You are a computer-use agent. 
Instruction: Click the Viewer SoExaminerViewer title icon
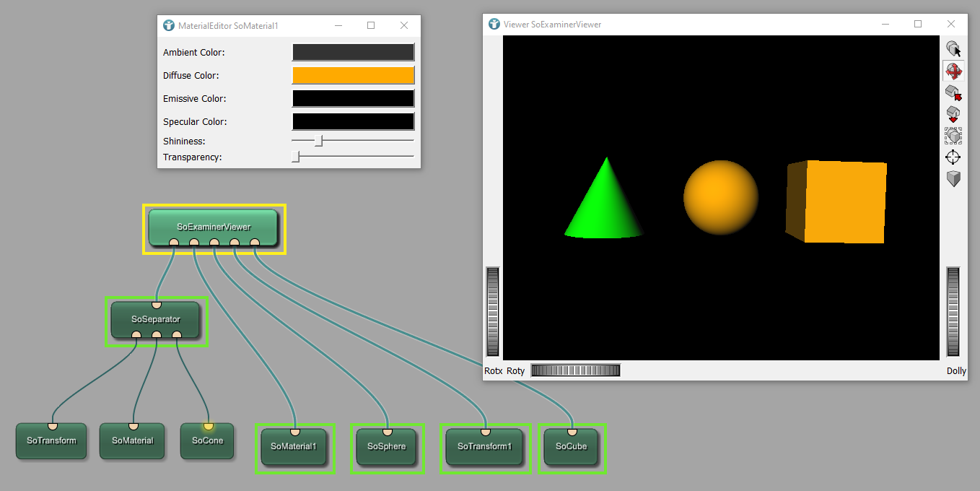pyautogui.click(x=494, y=24)
